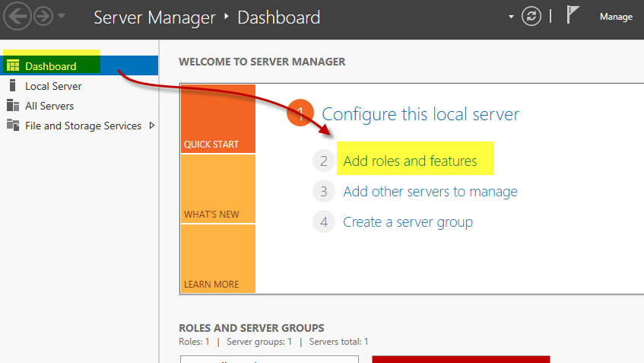Select Dashboard in the sidebar
Viewport: 644px width, 363px height.
[x=79, y=65]
